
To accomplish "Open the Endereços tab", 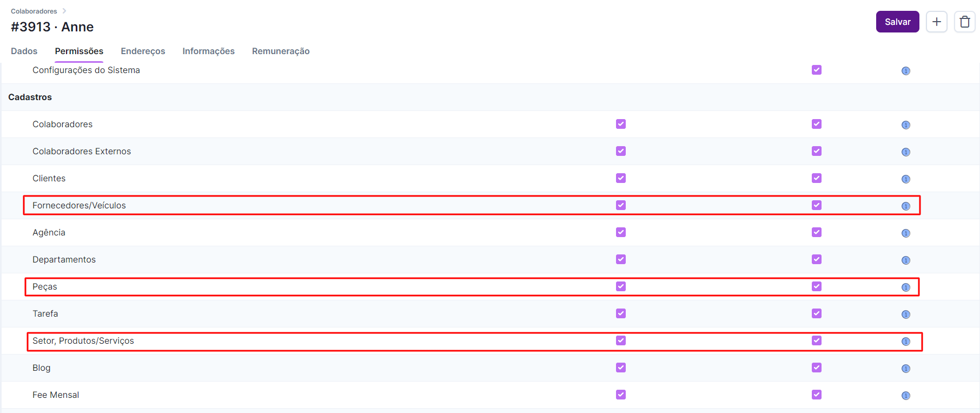I will click(143, 51).
